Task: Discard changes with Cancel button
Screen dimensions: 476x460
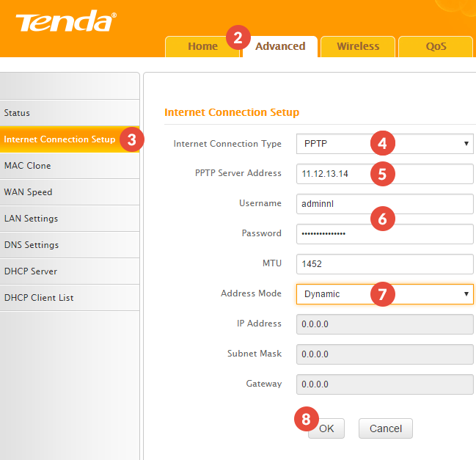Action: 386,428
